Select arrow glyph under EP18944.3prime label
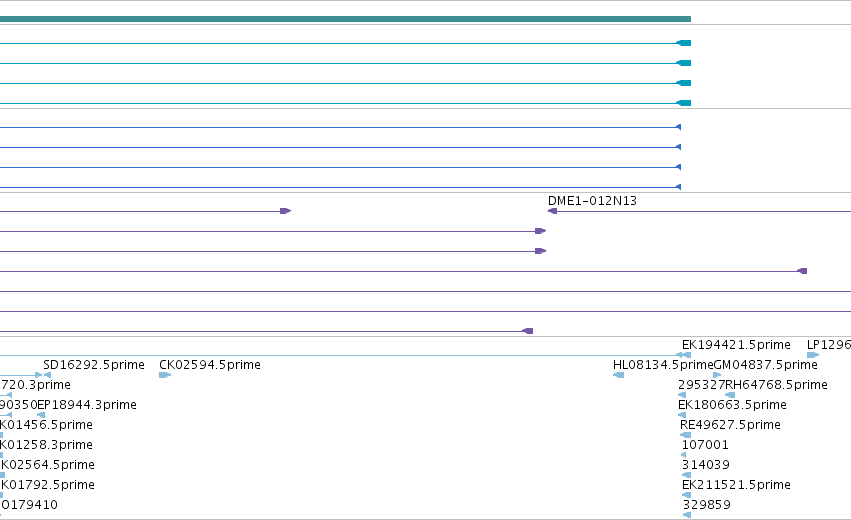This screenshot has height=520, width=851. pos(41,415)
